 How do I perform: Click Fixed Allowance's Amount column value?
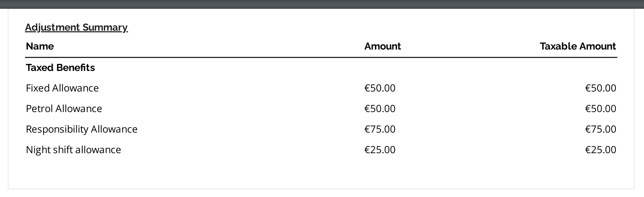tap(380, 88)
